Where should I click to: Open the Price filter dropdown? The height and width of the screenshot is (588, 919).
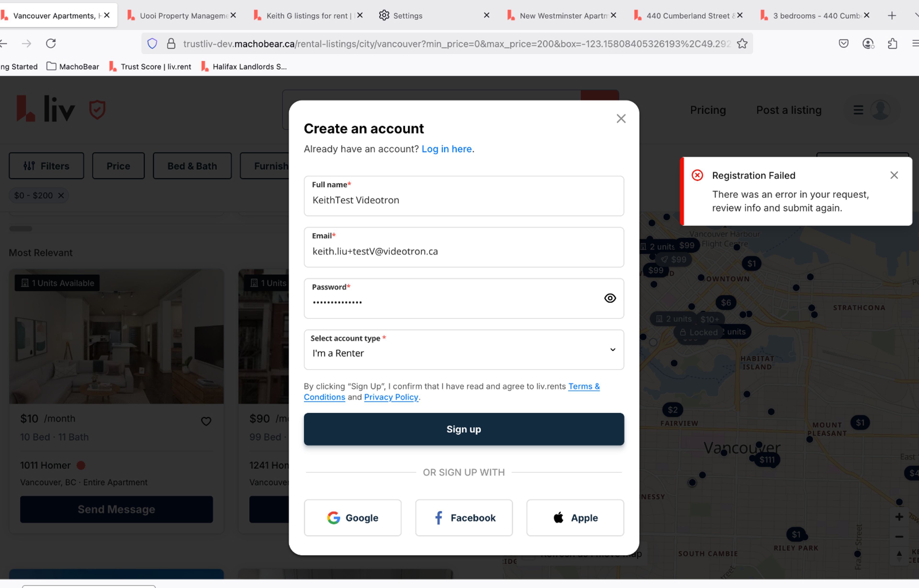pos(118,166)
